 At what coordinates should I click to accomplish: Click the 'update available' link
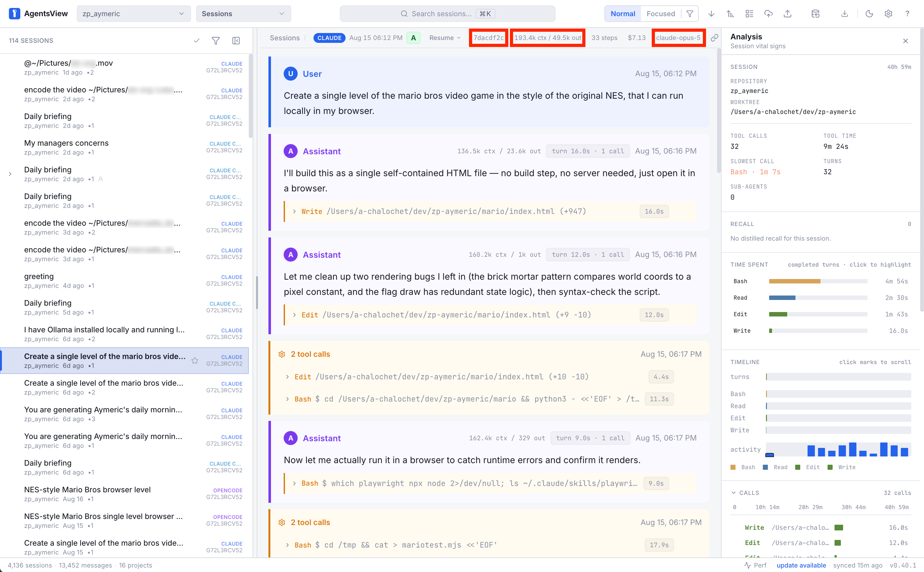pos(801,565)
